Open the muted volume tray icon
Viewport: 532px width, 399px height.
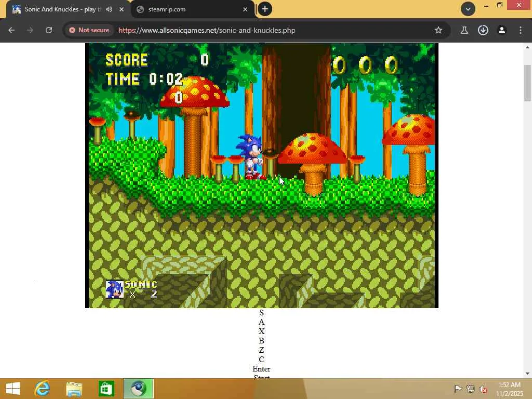(x=483, y=389)
